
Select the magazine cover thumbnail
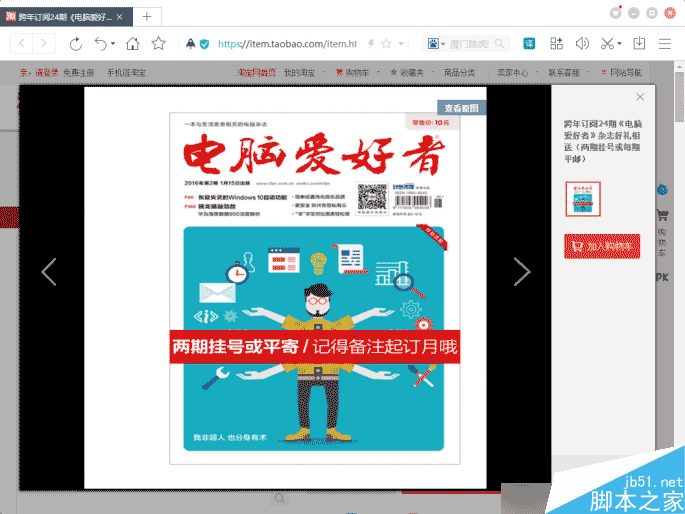pyautogui.click(x=583, y=199)
